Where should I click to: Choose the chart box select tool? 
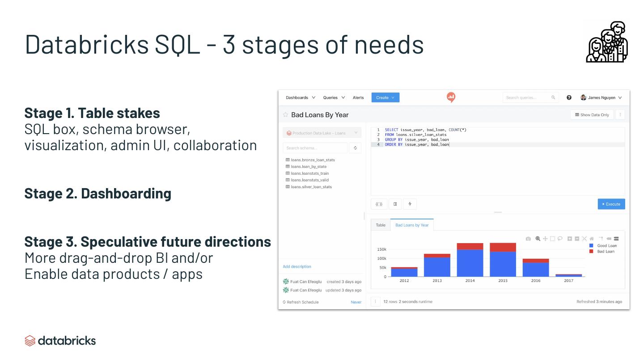click(552, 239)
